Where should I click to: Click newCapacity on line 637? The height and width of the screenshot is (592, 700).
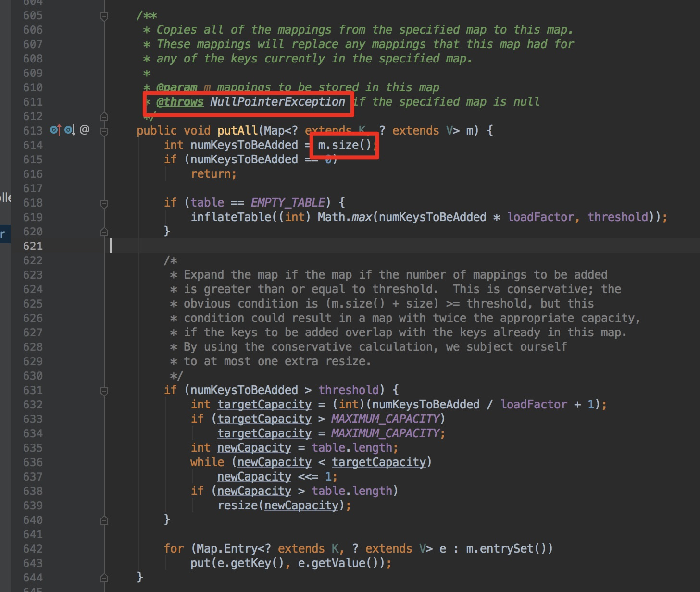[x=254, y=477]
